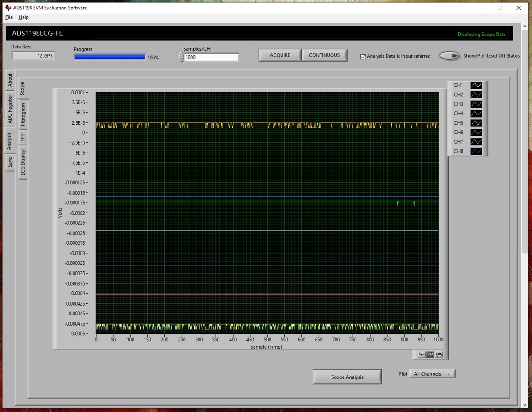Toggle Analysis Data is input referred checkbox

pos(363,57)
